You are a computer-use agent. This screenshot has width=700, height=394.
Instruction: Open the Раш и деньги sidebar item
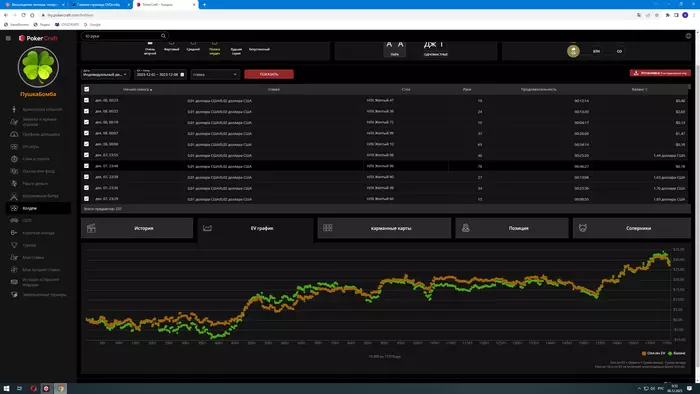pos(38,183)
